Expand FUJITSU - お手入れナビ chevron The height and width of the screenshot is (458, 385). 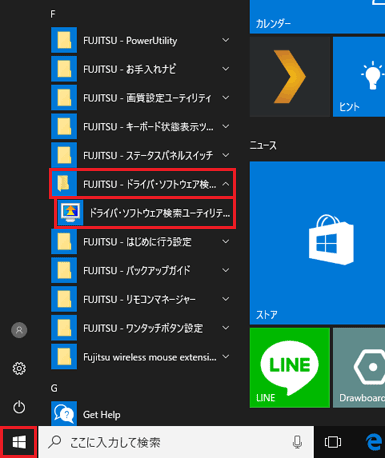click(x=226, y=69)
